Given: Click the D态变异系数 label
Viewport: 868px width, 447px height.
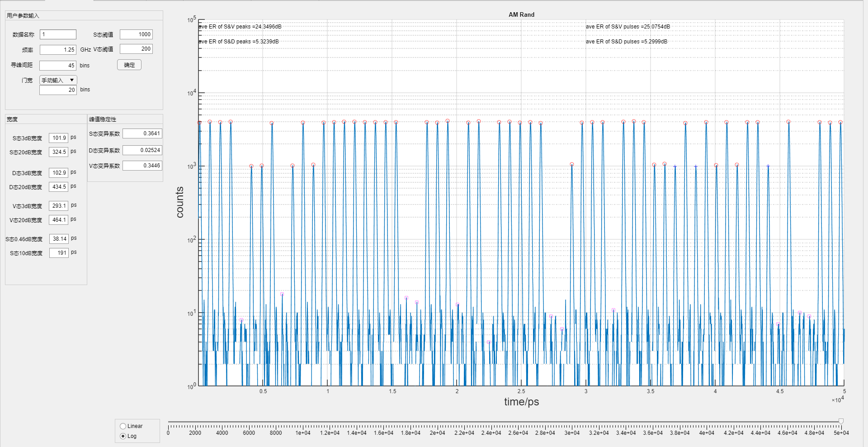Looking at the screenshot, I should pos(104,151).
